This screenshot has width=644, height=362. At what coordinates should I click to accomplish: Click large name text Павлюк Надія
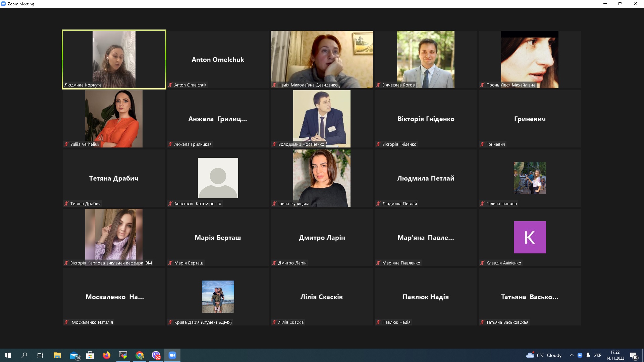click(426, 297)
